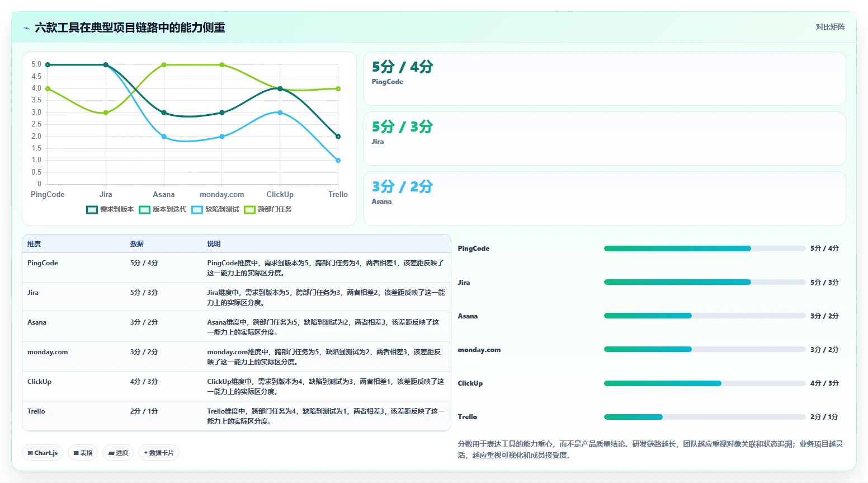Open the PingCode 5分 / 4分 score card
868x483 pixels.
pyautogui.click(x=605, y=78)
